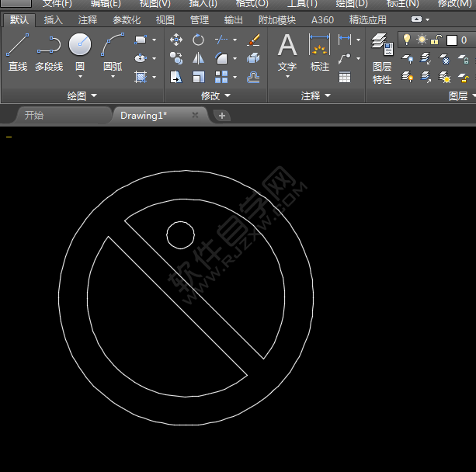Switch to the 默认 ribbon tab

point(19,20)
